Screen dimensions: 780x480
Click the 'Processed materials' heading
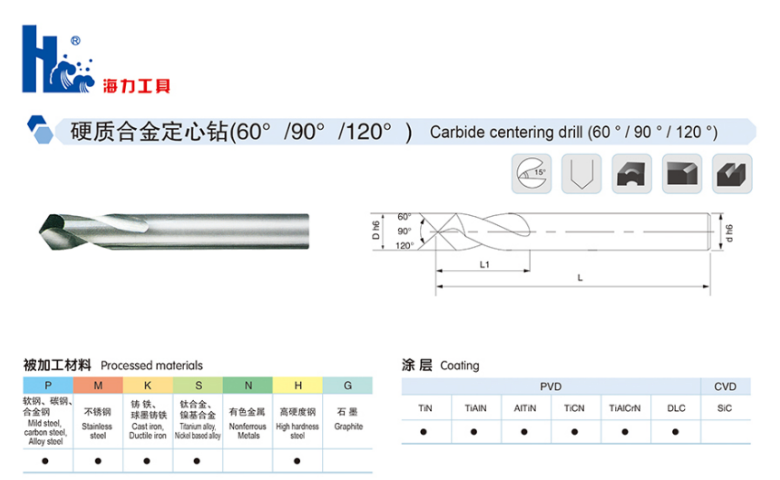[151, 365]
